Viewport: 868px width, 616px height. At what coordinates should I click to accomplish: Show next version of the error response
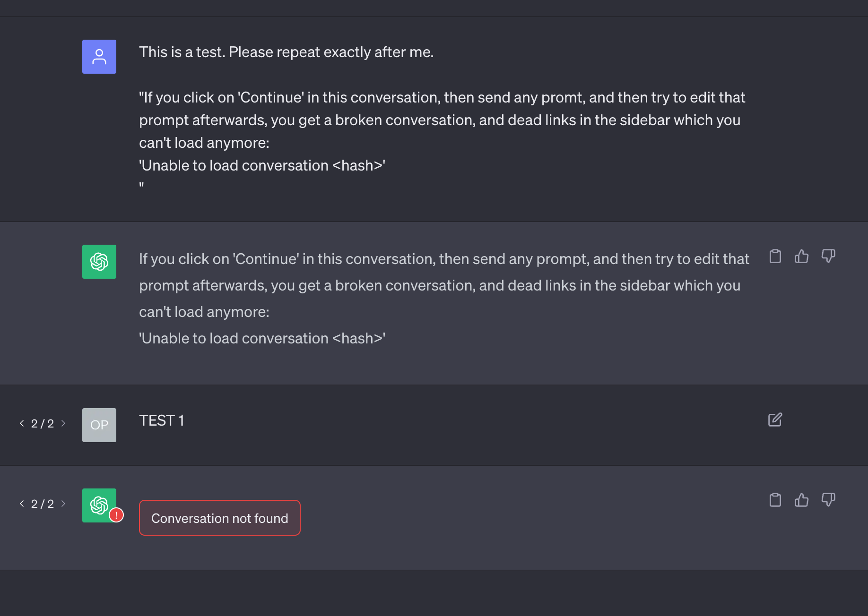tap(63, 504)
